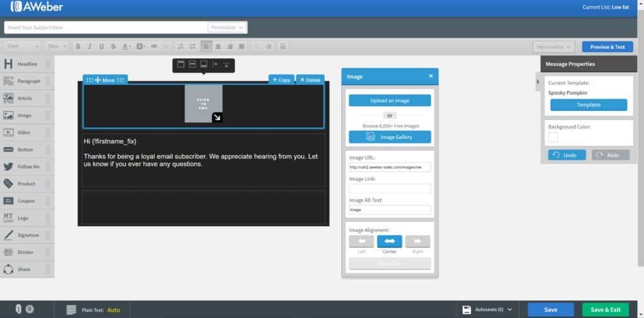Toggle italic formatting in toolbar
The height and width of the screenshot is (318, 644).
[x=89, y=47]
